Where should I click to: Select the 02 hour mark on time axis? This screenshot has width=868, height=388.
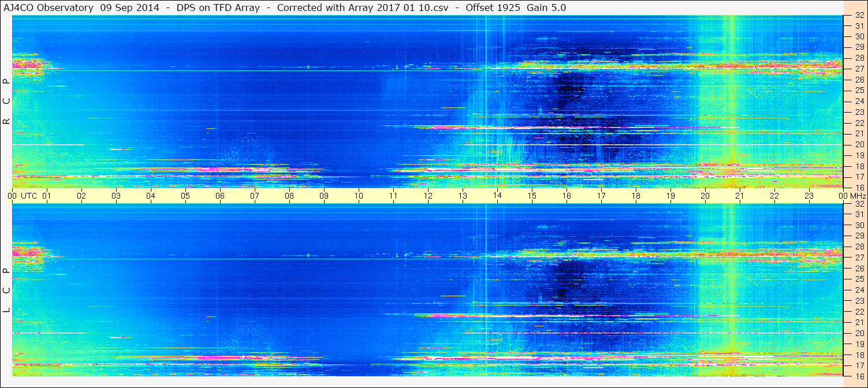click(x=81, y=196)
